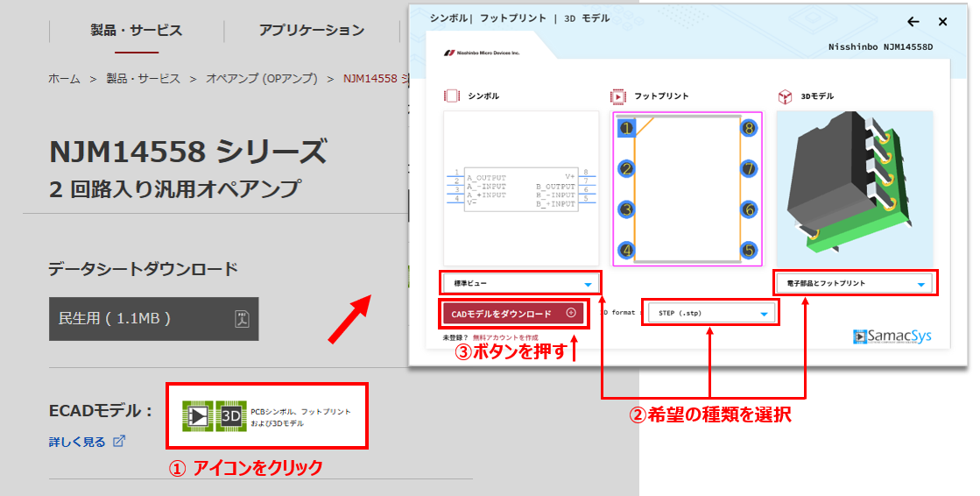
Task: Open the STEP (.stp) format dropdown
Action: tap(710, 313)
